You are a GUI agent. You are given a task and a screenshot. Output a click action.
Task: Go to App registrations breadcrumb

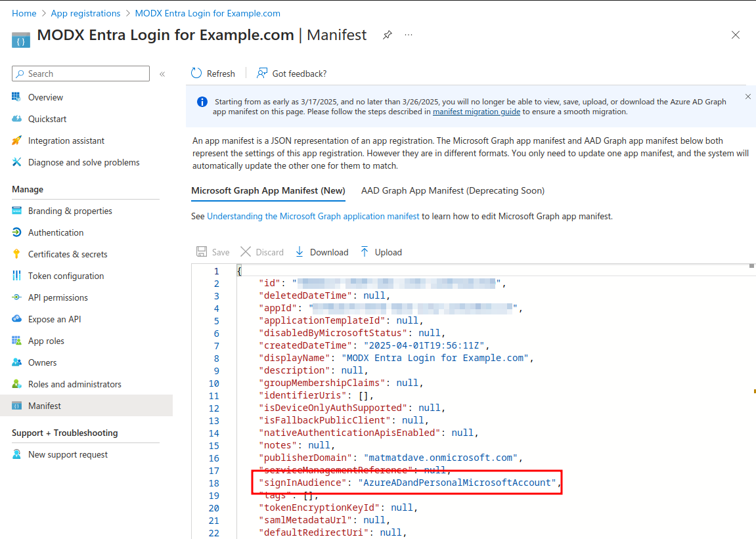(86, 14)
